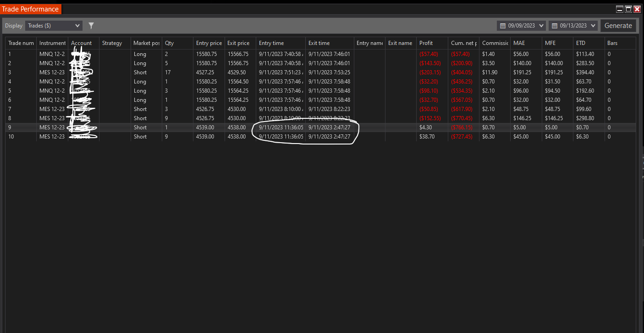644x333 pixels.
Task: Click ETD $298.80 in trade 8
Action: (x=585, y=118)
